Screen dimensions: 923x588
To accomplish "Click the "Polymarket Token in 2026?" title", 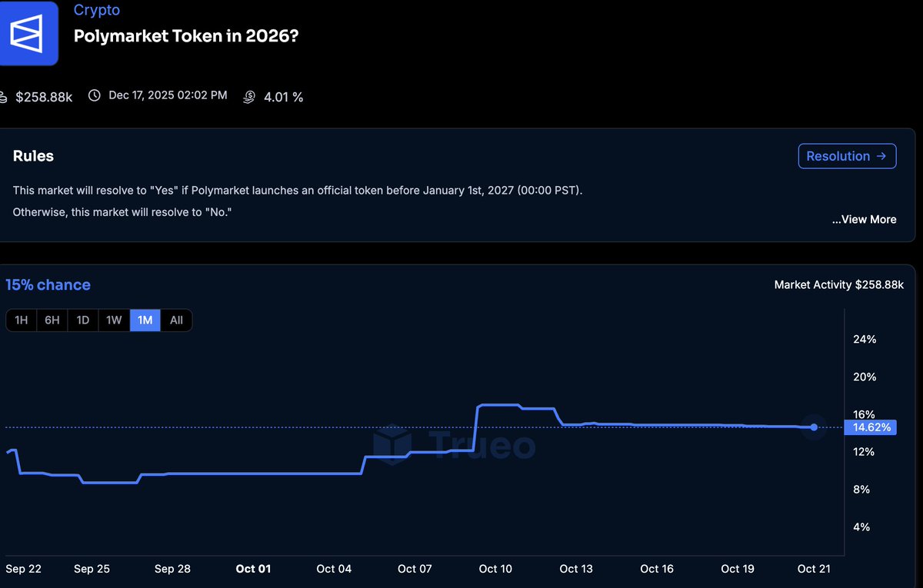I will [x=186, y=37].
